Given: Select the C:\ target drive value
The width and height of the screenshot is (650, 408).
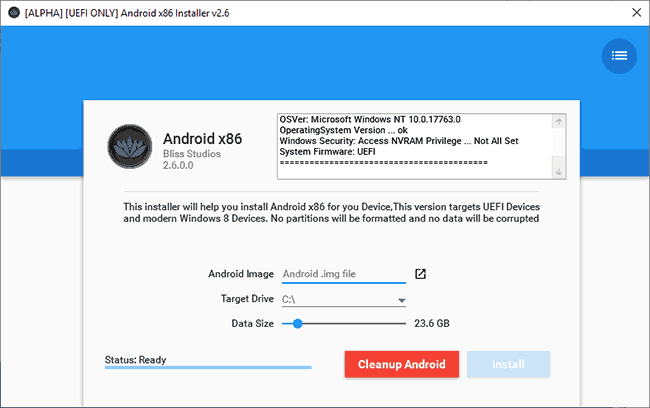Looking at the screenshot, I should [x=289, y=299].
